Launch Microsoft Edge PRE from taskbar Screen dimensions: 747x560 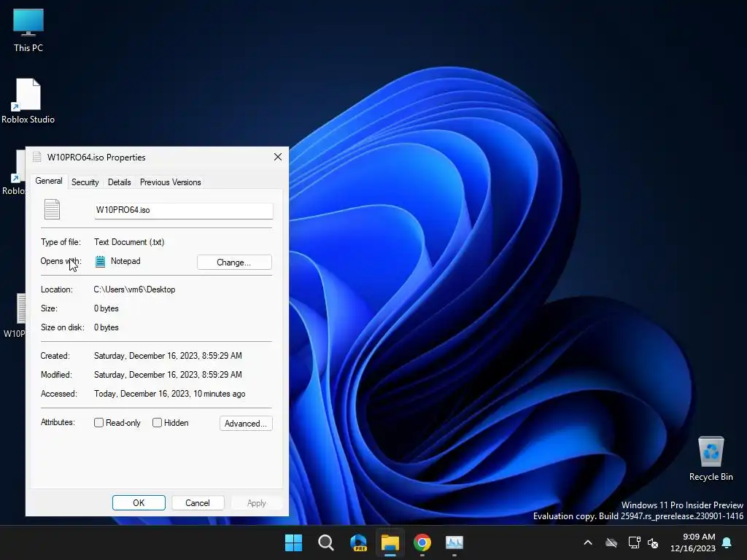[x=358, y=542]
